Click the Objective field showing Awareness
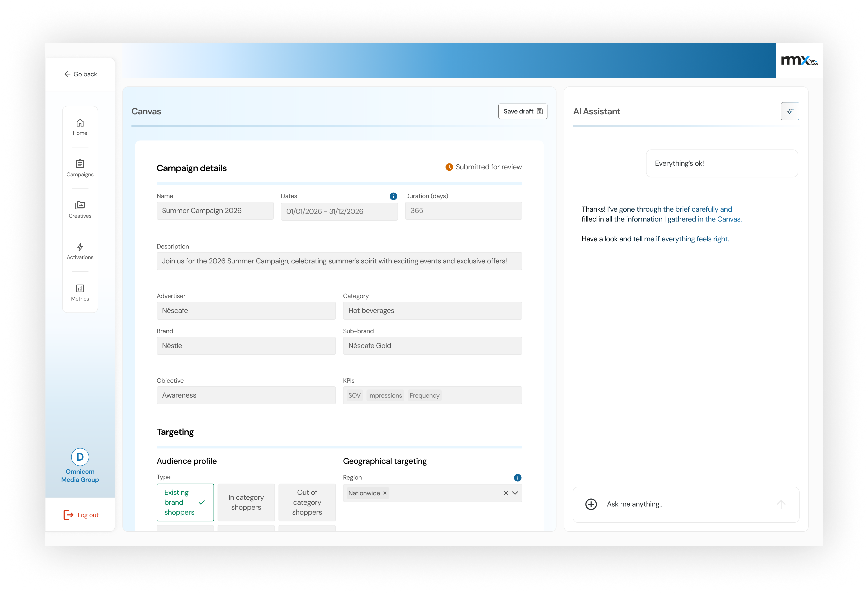This screenshot has width=868, height=593. tap(246, 396)
